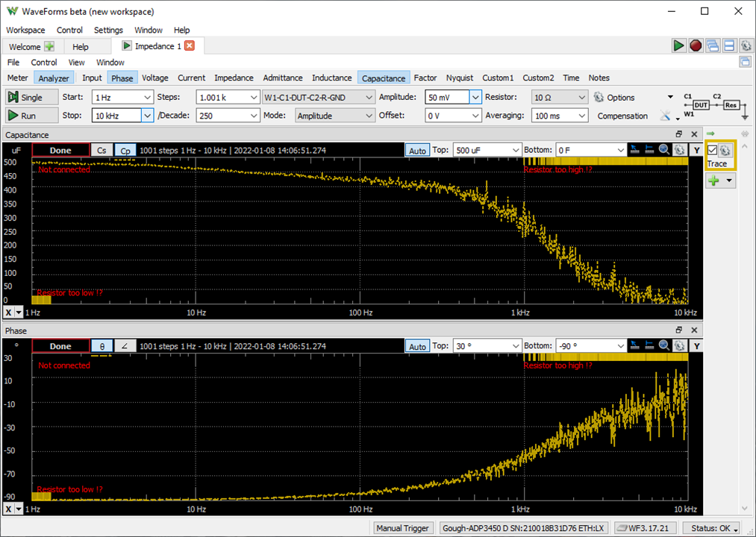Image resolution: width=756 pixels, height=537 pixels.
Task: Click the Options button
Action: tap(620, 98)
